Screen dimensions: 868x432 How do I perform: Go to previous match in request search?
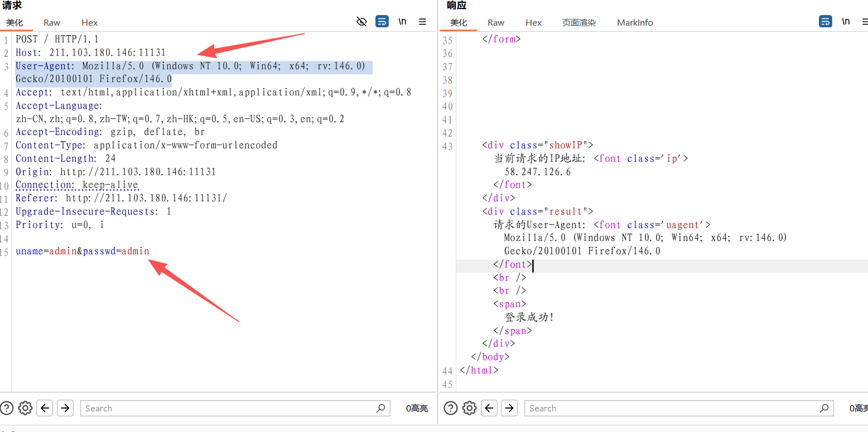[x=45, y=408]
